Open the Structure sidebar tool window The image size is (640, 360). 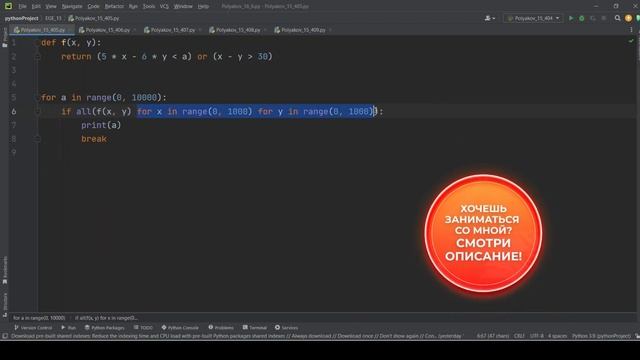click(x=4, y=304)
